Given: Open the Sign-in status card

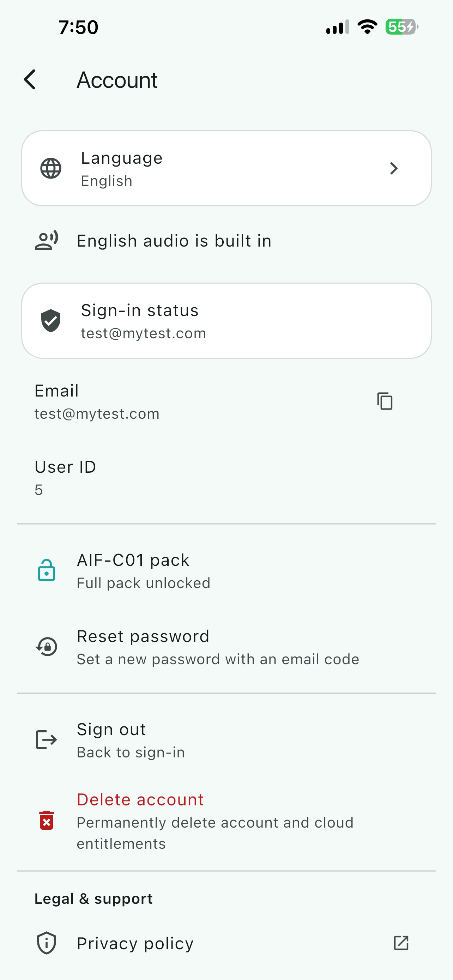Looking at the screenshot, I should 226,320.
